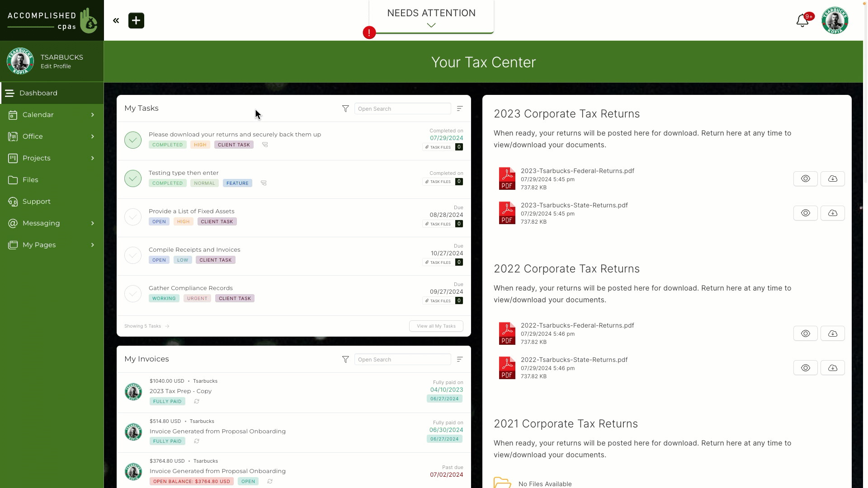Download 2023-Tsarbucks-Federal-Returns.pdf

(x=832, y=178)
